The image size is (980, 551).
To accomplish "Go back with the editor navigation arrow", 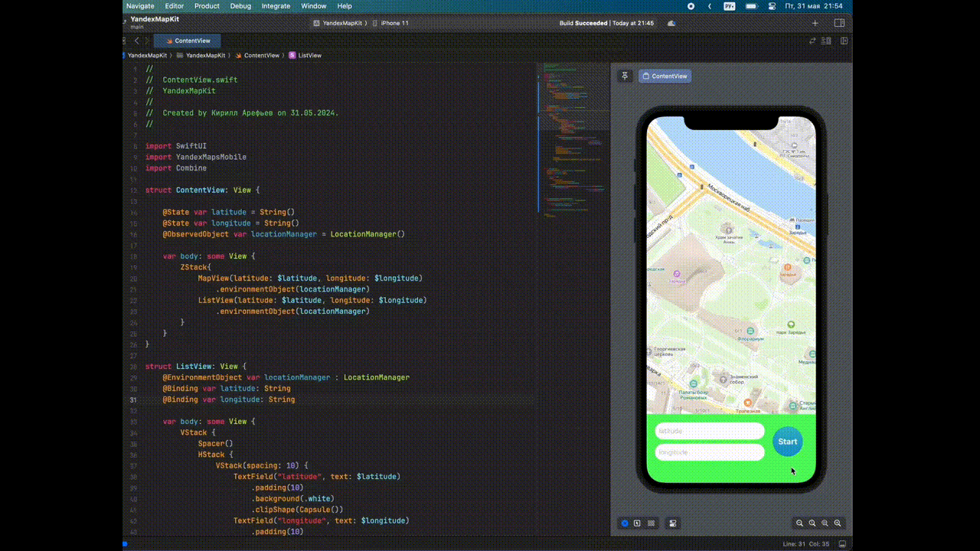I will coord(137,41).
